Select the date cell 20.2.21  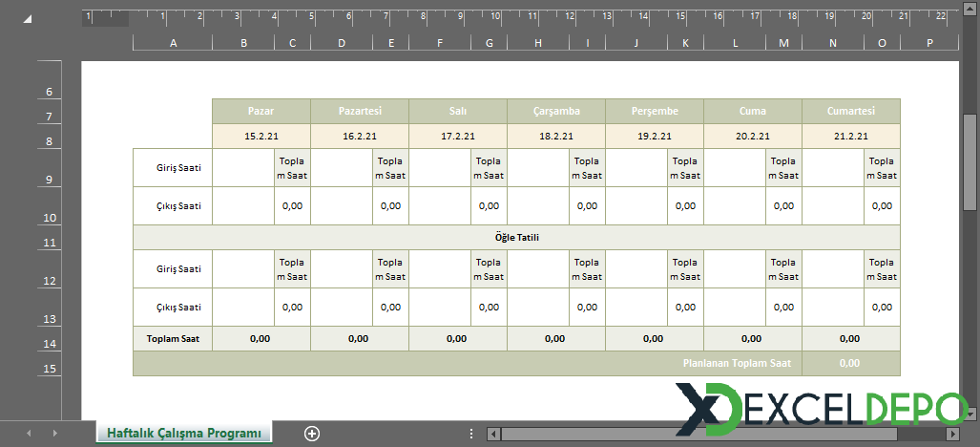[753, 137]
